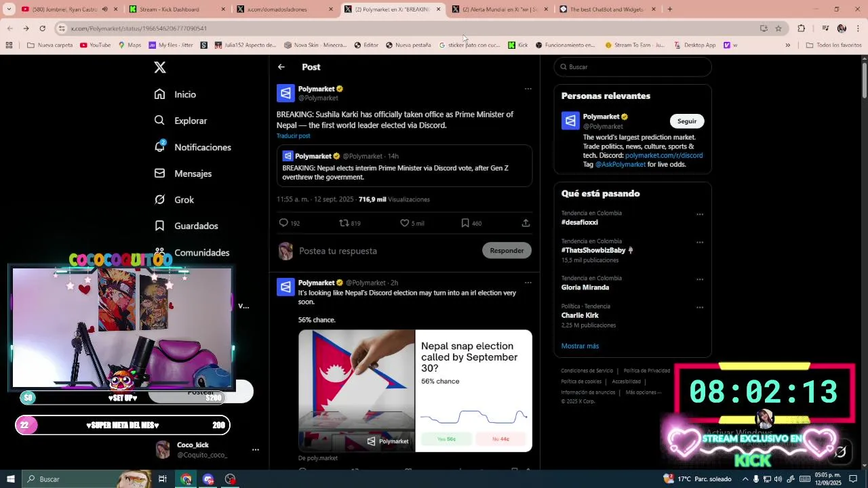The height and width of the screenshot is (488, 868).
Task: Open a new browser tab
Action: [x=670, y=9]
